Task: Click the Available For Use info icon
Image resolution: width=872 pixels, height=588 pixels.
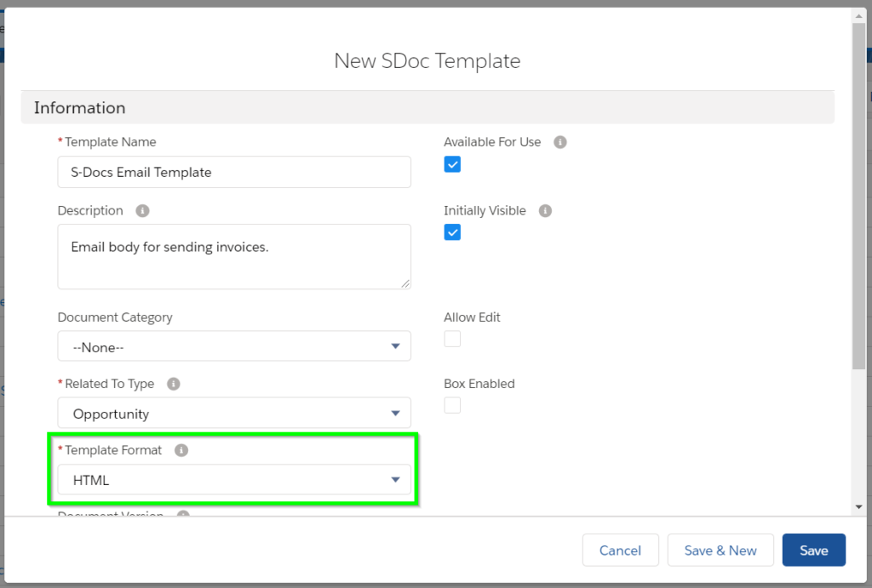Action: 559,142
